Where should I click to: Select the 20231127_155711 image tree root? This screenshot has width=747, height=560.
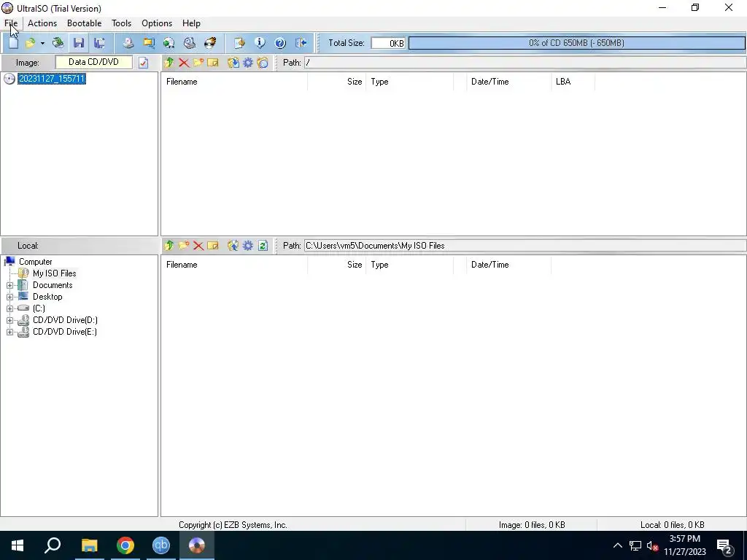click(x=52, y=79)
